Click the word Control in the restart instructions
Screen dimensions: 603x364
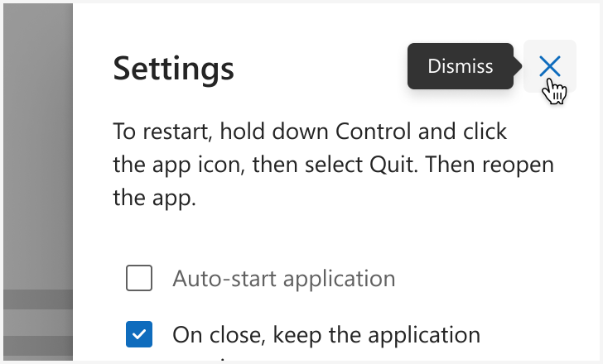coord(374,132)
